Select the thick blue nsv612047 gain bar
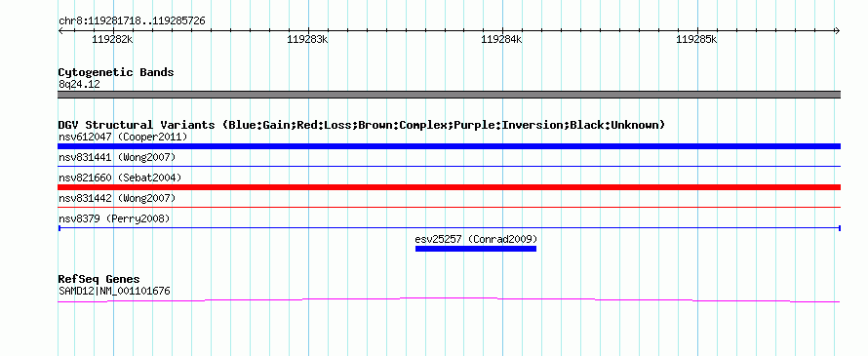The height and width of the screenshot is (356, 868). (449, 146)
